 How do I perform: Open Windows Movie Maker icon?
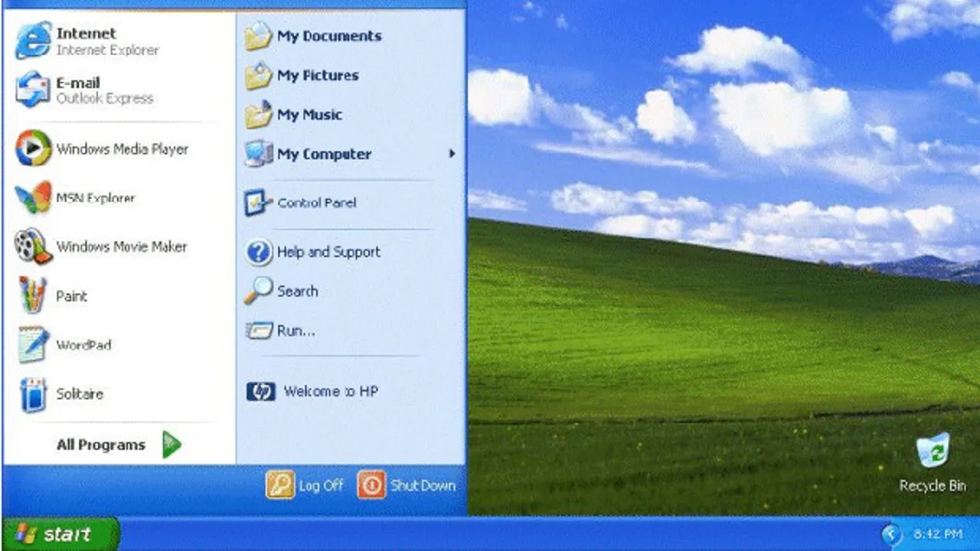coord(34,246)
